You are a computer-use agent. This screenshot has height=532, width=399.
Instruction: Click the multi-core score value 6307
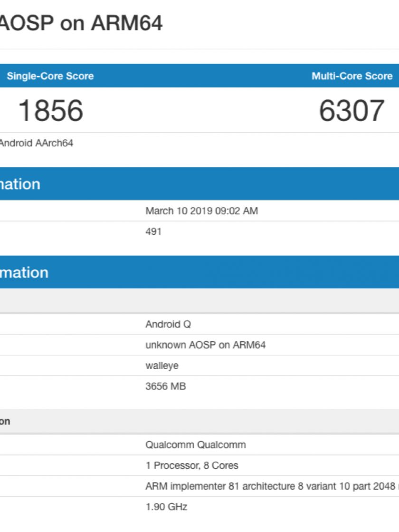[351, 110]
